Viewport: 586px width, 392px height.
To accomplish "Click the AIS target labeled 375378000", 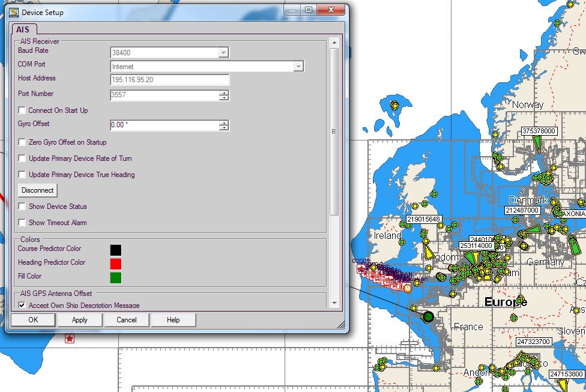I will point(539,131).
